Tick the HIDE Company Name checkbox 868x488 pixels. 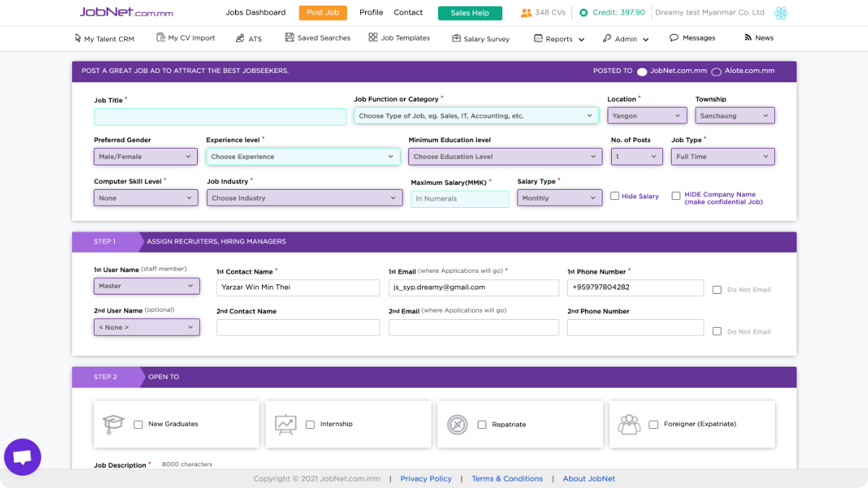coord(676,196)
